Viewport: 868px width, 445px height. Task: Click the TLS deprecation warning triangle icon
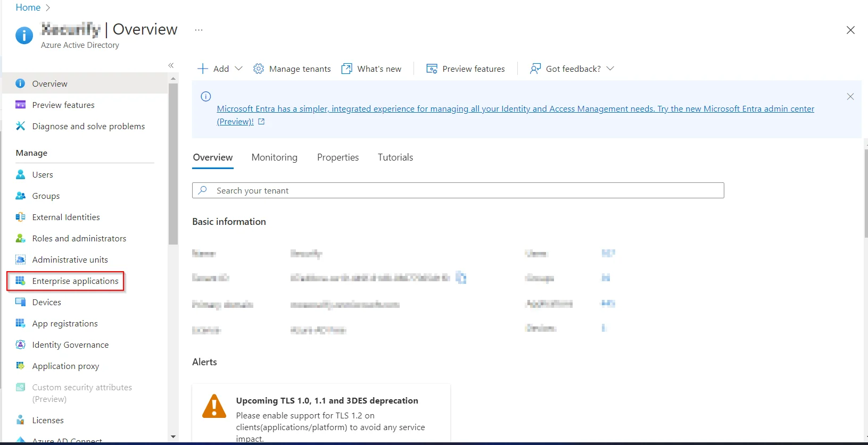[x=214, y=406]
